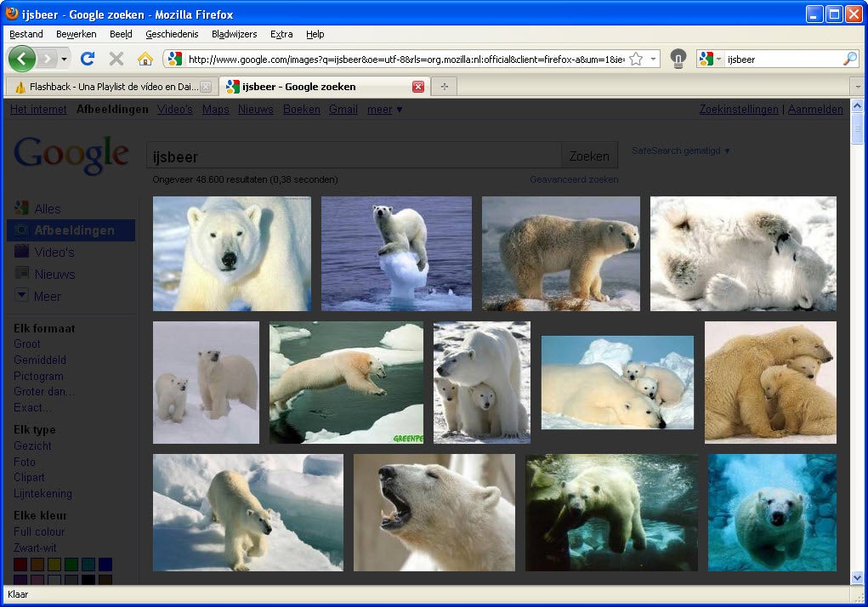
Task: Click the green Back navigation arrow
Action: [22, 59]
